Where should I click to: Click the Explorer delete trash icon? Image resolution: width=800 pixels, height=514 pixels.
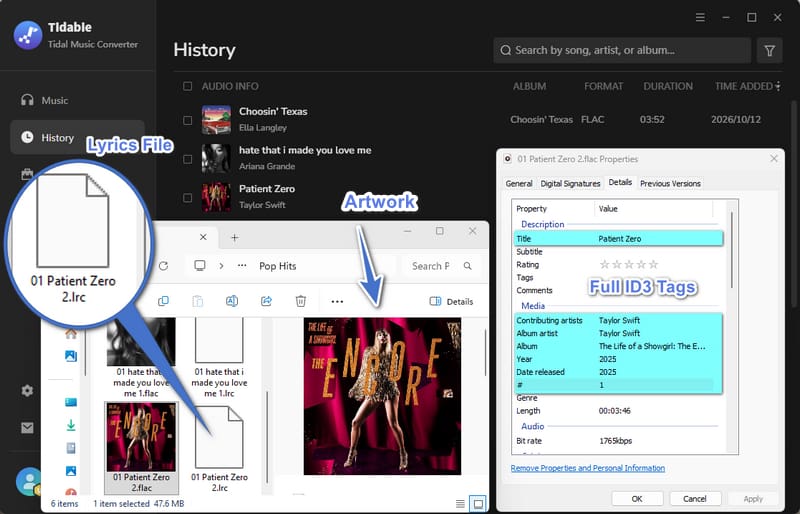coord(301,301)
